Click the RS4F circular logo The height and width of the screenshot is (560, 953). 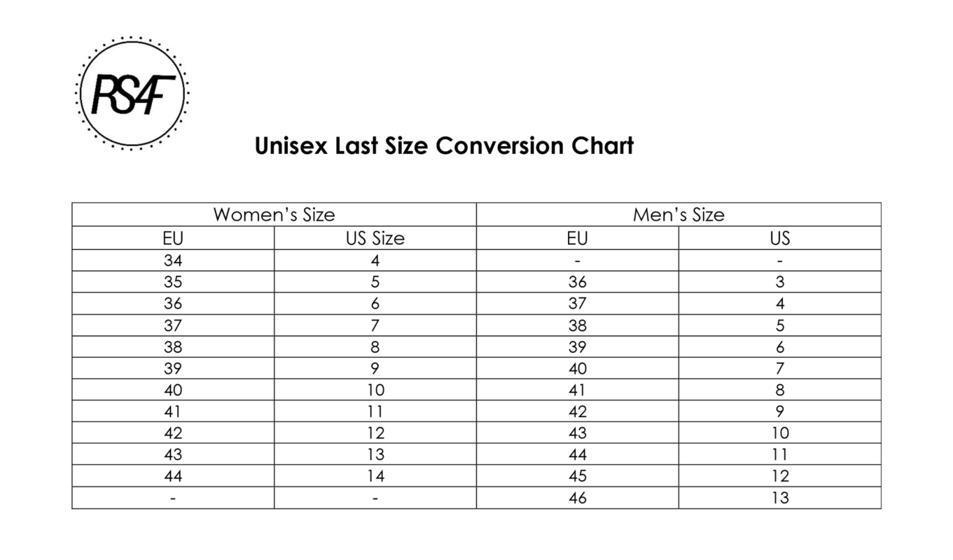(132, 93)
